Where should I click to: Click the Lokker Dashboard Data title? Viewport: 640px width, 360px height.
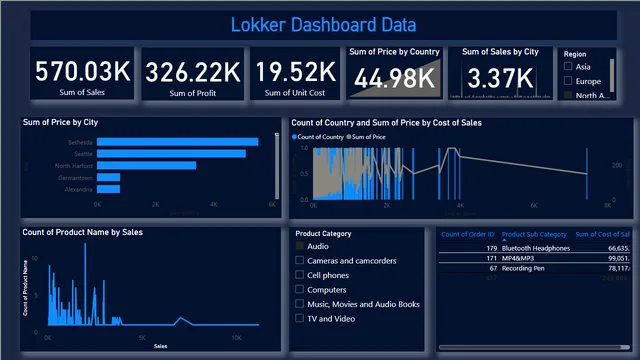[x=323, y=25]
